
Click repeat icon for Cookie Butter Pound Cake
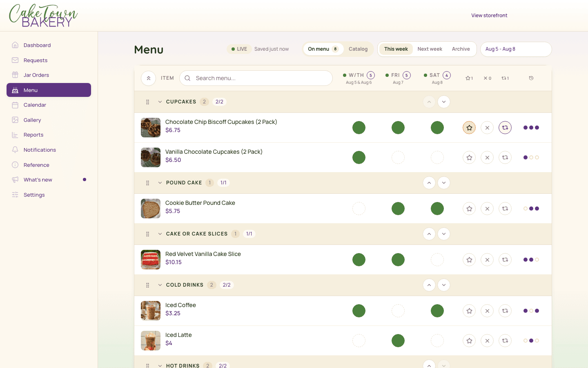click(x=505, y=209)
